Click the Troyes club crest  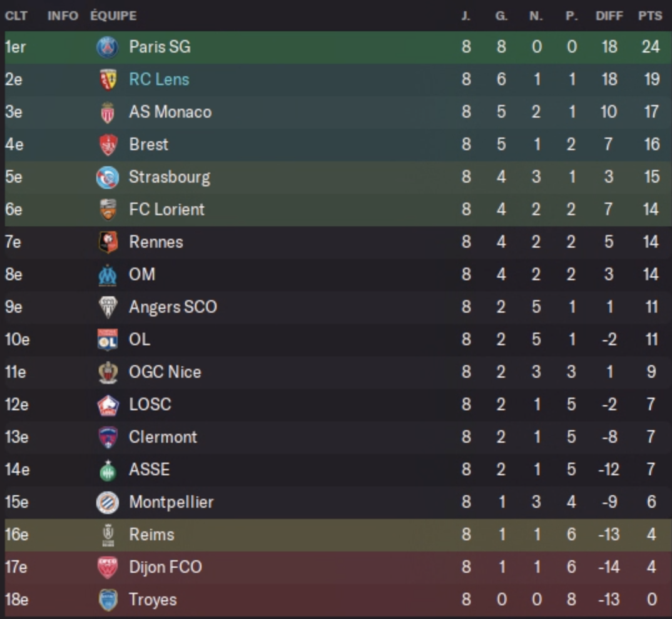tap(108, 600)
